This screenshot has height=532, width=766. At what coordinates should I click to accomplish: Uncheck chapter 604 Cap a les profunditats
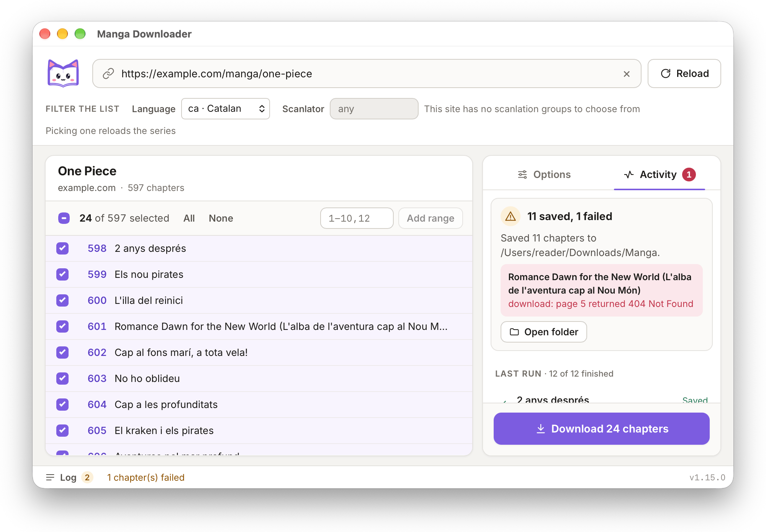(x=62, y=405)
